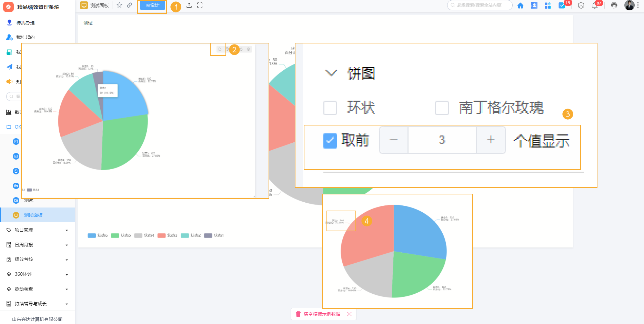
Task: Click the blue 设计 button
Action: (x=152, y=5)
